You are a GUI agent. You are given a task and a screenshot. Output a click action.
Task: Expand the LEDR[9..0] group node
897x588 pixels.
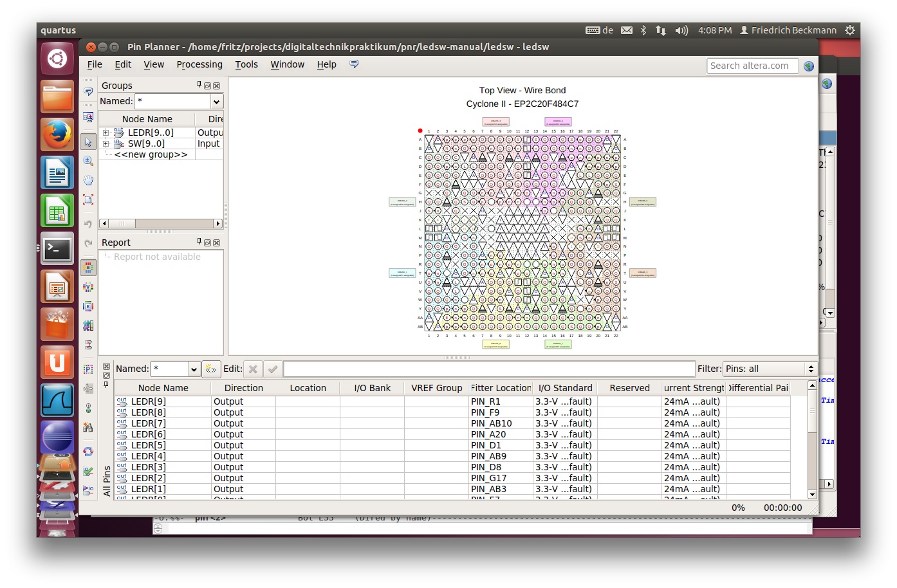point(106,133)
